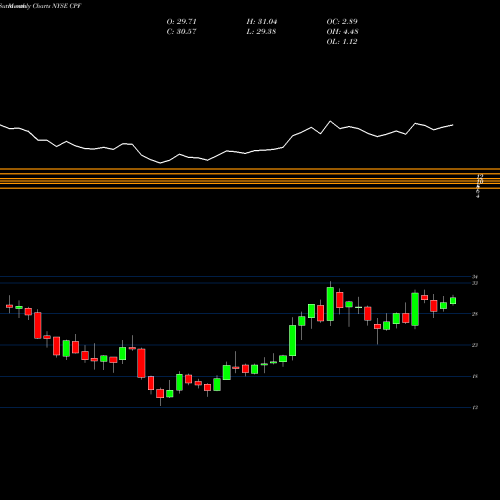Image resolution: width=500 pixels, height=500 pixels.
Task: Click the price axis label 28
Action: [x=475, y=314]
